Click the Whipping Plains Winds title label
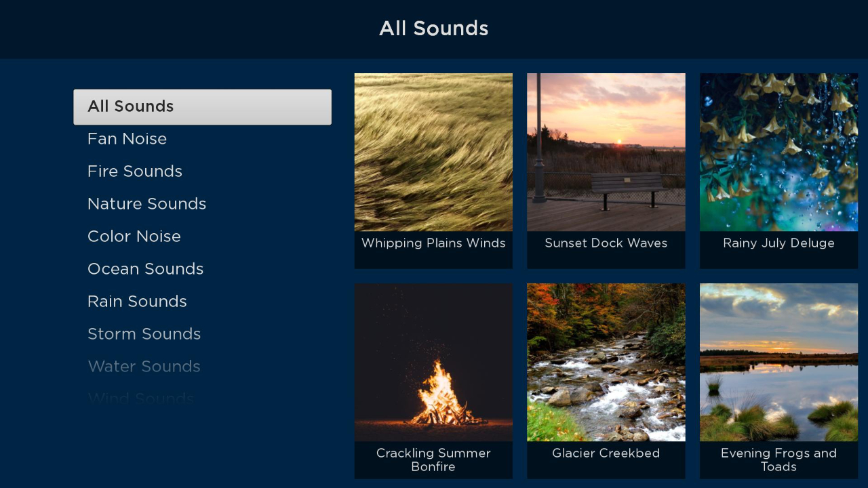 pos(433,243)
